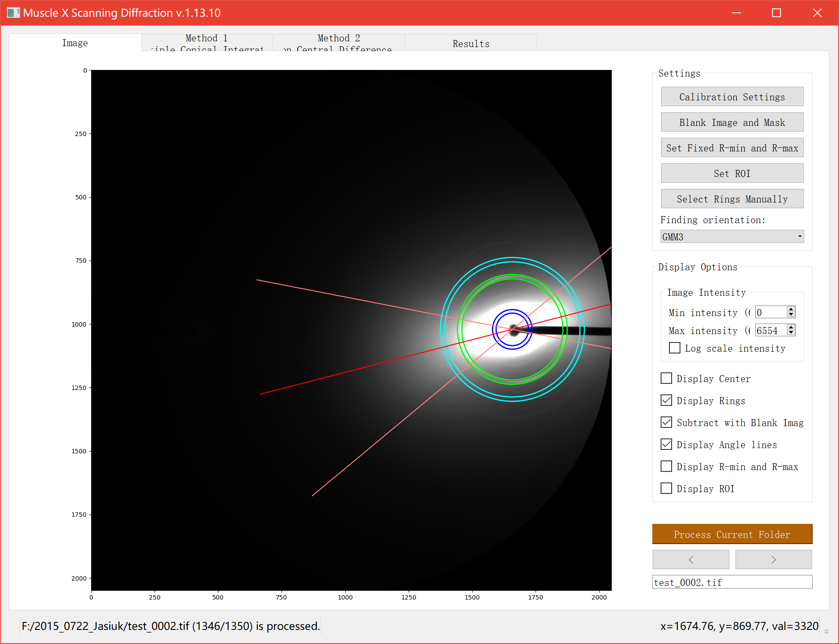Click the beam center in the diffraction image
This screenshot has height=644, width=839.
513,329
